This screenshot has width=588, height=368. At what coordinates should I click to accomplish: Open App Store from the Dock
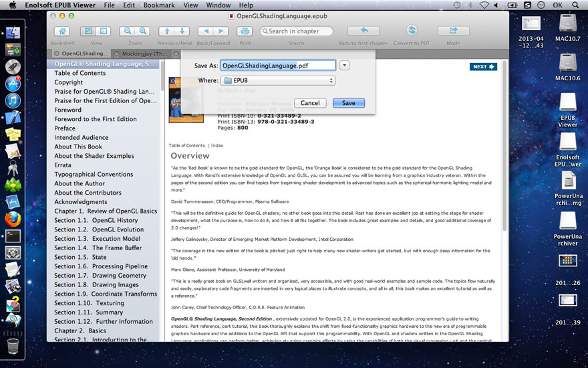13,84
